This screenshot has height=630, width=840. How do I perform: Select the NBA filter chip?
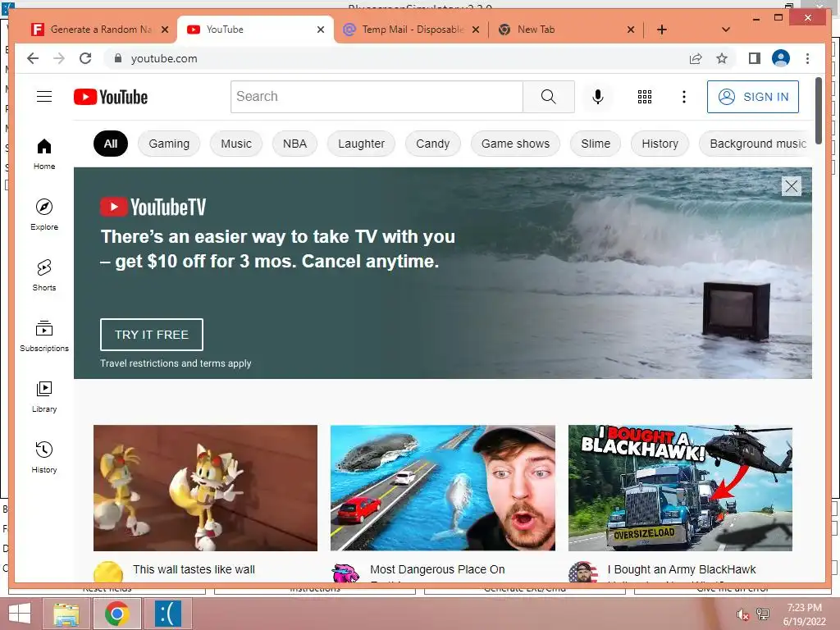(x=294, y=144)
